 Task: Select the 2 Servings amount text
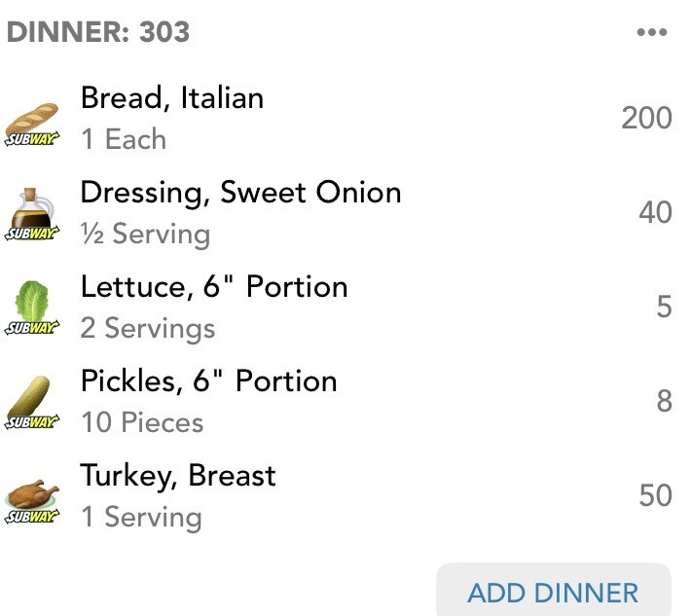point(148,329)
